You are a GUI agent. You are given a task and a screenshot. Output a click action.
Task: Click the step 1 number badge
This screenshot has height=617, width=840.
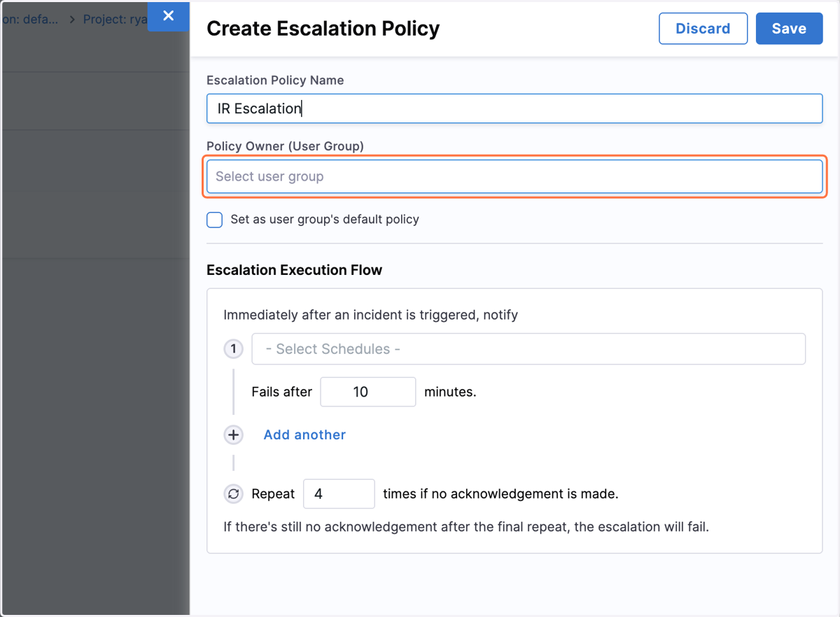(233, 349)
